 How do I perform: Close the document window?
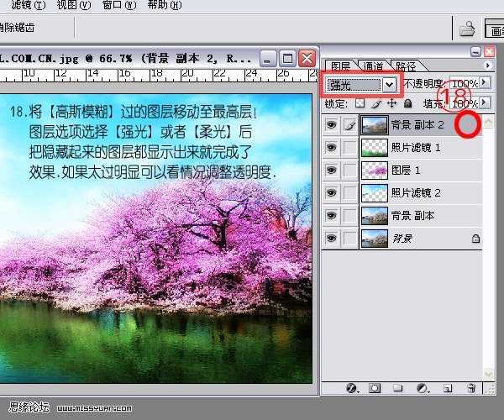307,59
